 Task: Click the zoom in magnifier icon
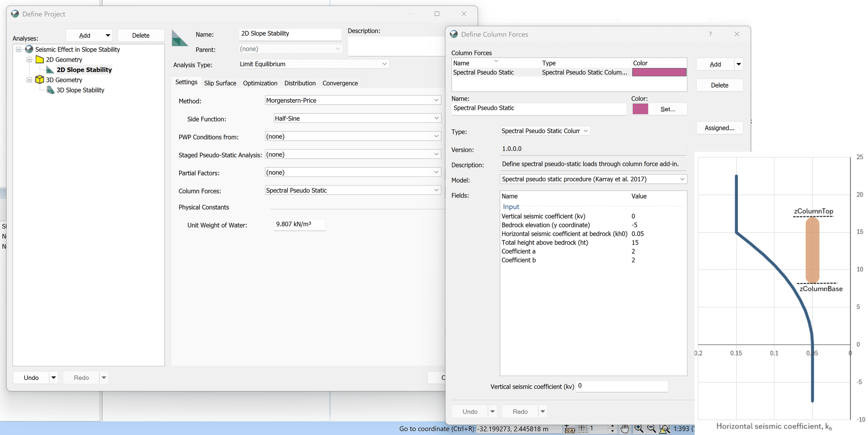(x=639, y=429)
